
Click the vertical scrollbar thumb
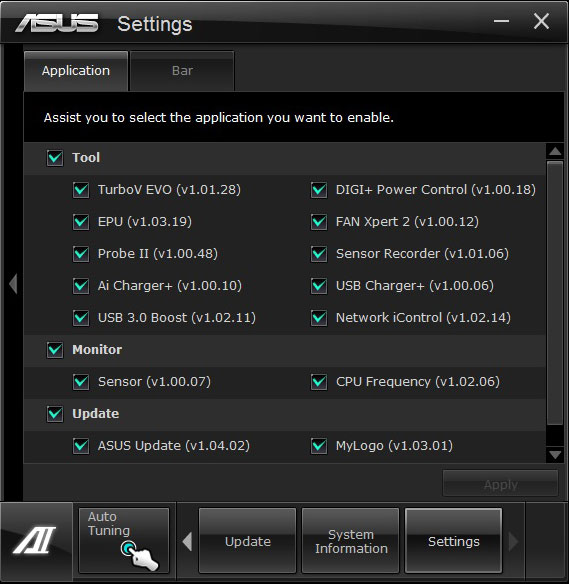coord(555,292)
